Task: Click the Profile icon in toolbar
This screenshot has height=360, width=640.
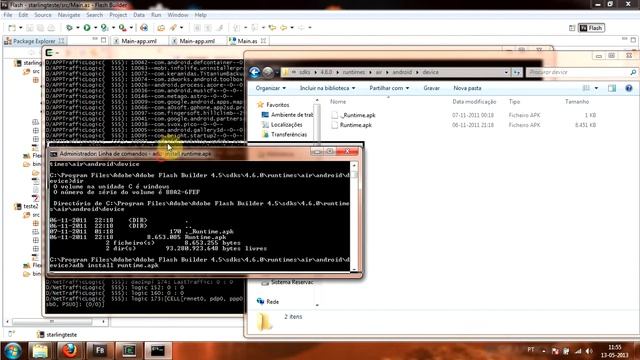Action: pyautogui.click(x=104, y=28)
